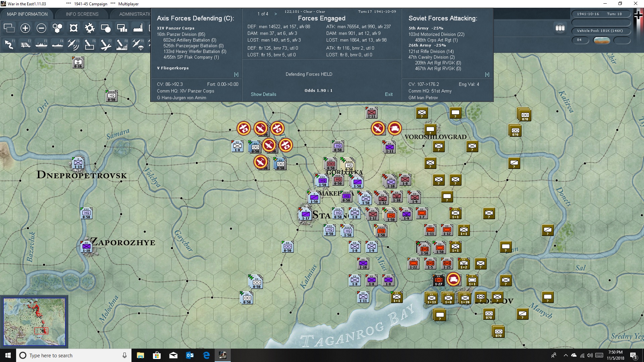Activate the F1 unit movement mode
Screen dimensions: 644x362
click(x=9, y=44)
